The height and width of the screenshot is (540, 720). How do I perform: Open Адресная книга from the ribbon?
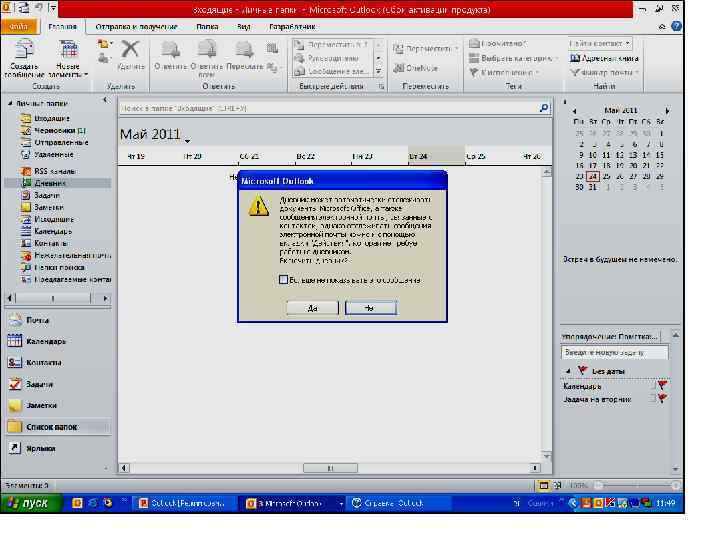pos(604,58)
